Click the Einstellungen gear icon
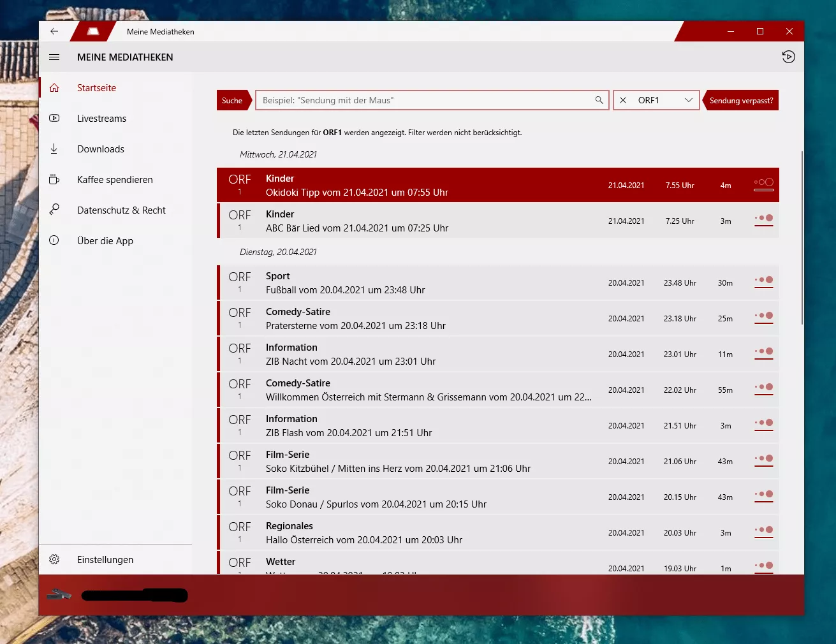The width and height of the screenshot is (836, 644). (54, 559)
